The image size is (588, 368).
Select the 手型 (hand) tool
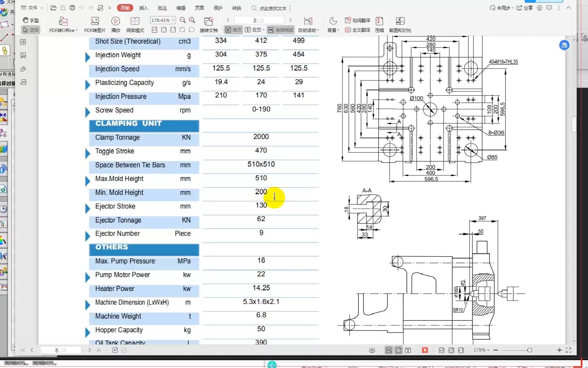point(31,20)
